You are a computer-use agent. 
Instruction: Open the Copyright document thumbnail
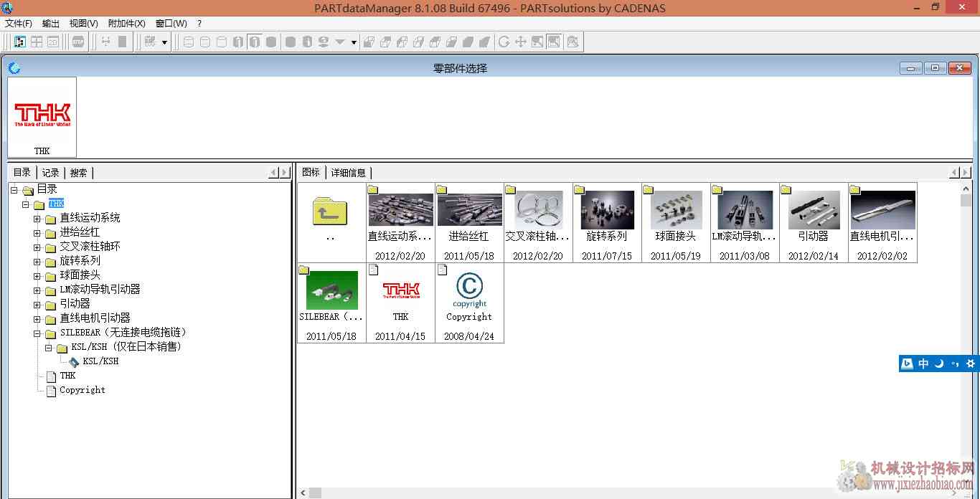(469, 303)
